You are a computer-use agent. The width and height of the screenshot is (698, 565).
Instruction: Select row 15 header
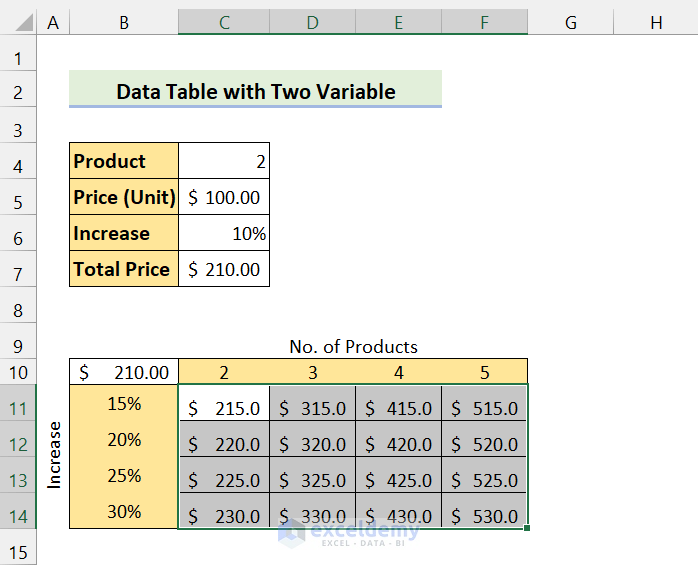click(18, 552)
